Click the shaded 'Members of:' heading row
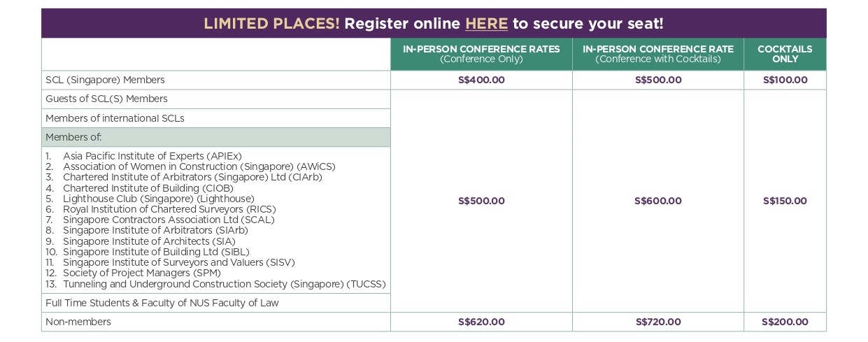The image size is (868, 342). tap(73, 137)
